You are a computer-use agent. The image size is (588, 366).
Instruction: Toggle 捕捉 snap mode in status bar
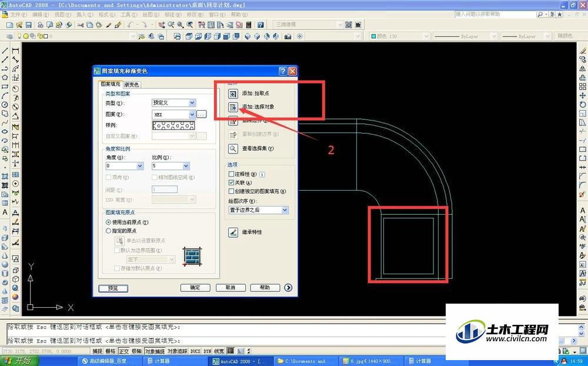97,351
